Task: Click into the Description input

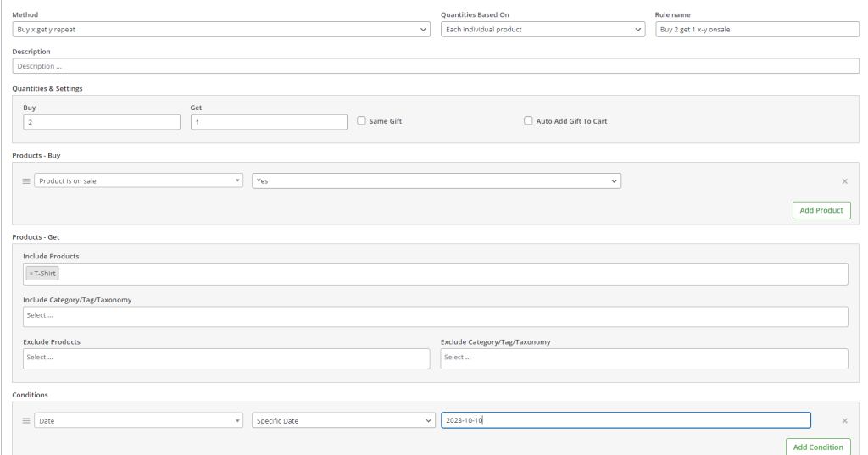Action: click(x=436, y=66)
